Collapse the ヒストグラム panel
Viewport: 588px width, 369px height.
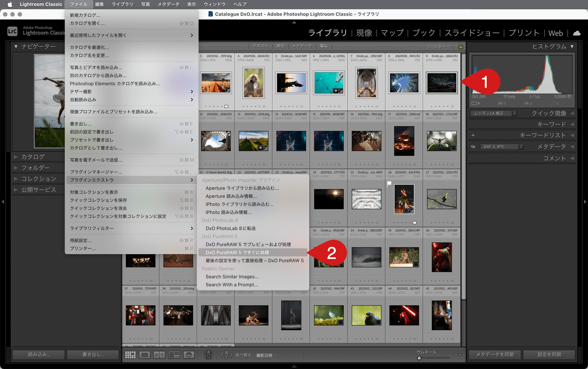[572, 47]
